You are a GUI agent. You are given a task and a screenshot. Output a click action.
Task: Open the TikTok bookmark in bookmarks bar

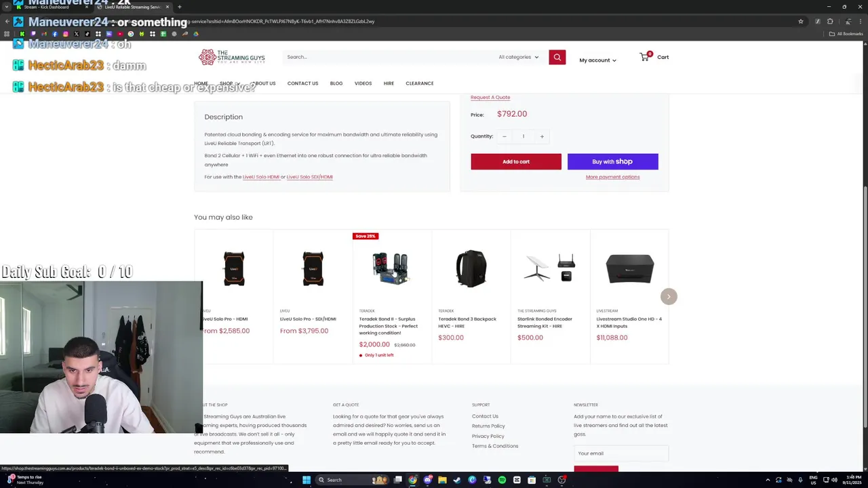coord(87,34)
